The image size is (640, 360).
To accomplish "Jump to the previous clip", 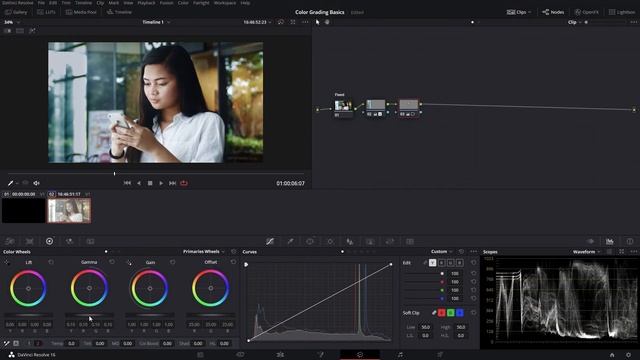I will click(127, 183).
